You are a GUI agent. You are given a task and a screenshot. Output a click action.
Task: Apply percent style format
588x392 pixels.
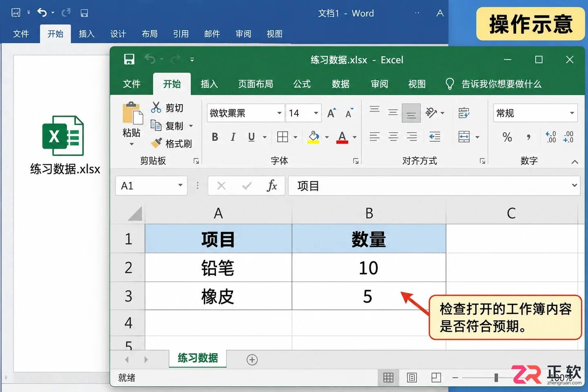(507, 137)
